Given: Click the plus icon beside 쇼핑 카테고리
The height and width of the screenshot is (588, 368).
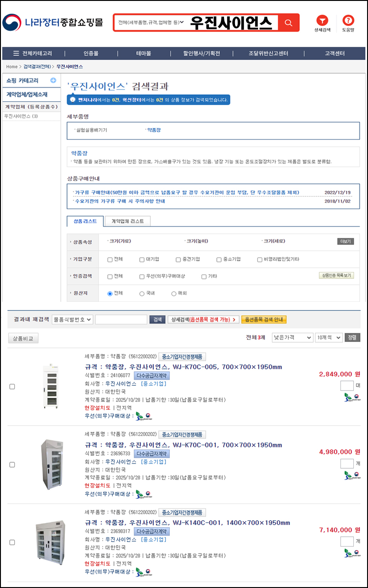Looking at the screenshot, I should click(x=53, y=80).
